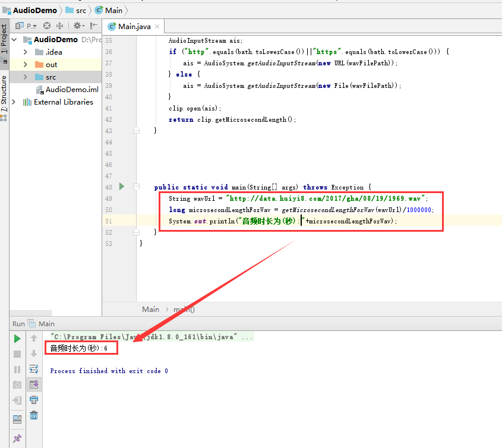
Task: Switch to the Main.java editor tab
Action: pos(134,27)
